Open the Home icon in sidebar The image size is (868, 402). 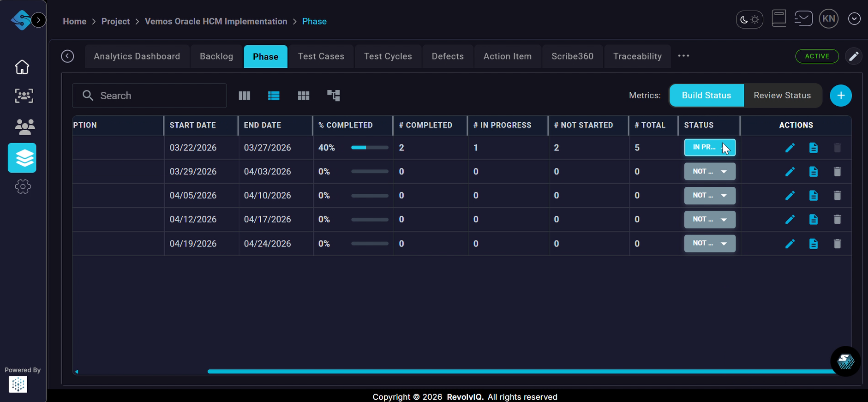coord(22,67)
